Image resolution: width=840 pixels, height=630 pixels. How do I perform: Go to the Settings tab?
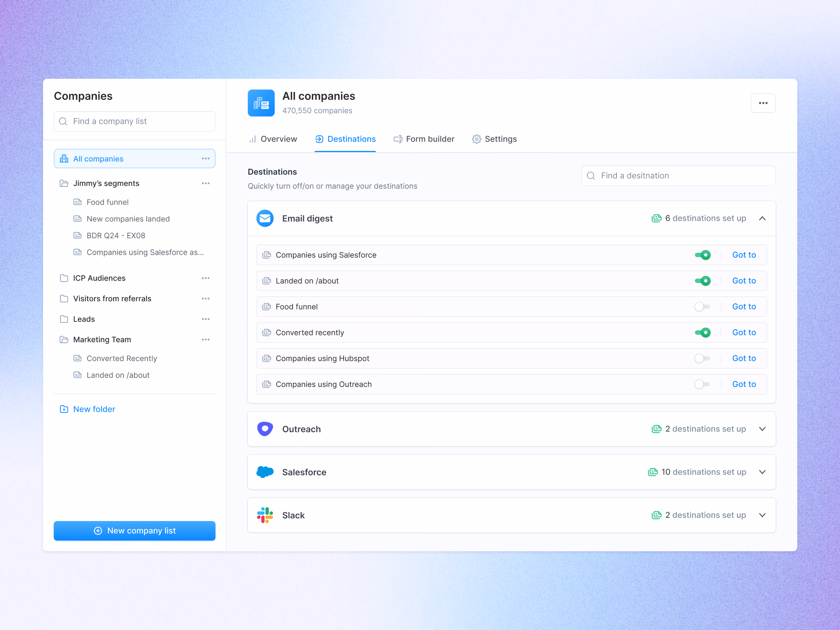[x=495, y=139]
